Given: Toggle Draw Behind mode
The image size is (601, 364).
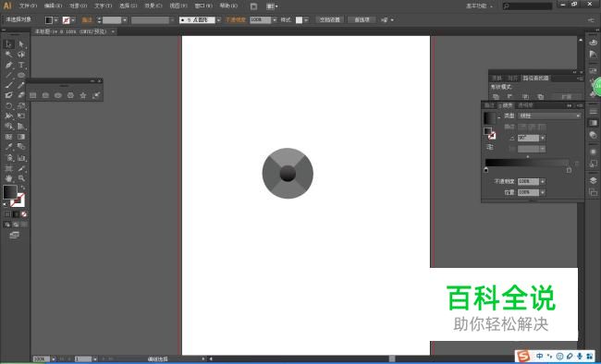Looking at the screenshot, I should pos(16,224).
